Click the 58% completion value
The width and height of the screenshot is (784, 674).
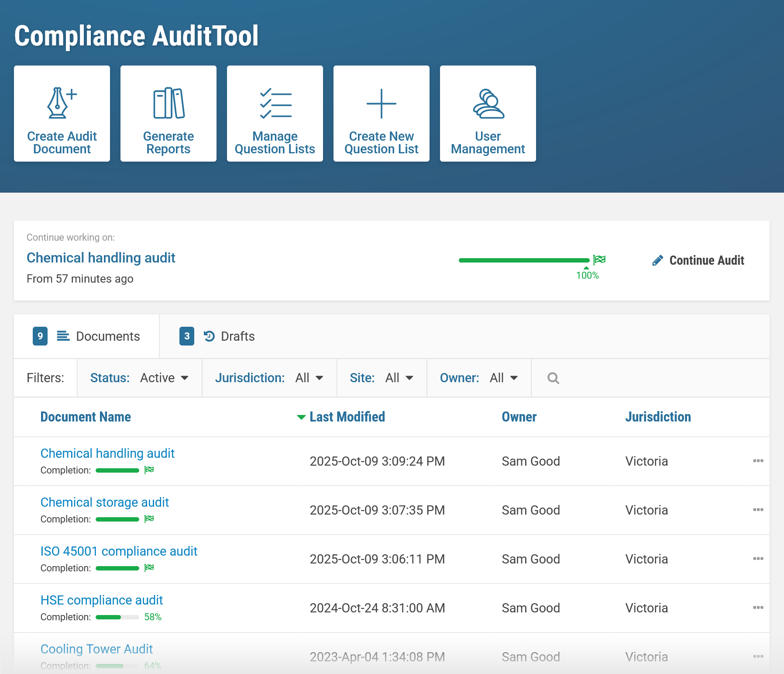click(153, 617)
